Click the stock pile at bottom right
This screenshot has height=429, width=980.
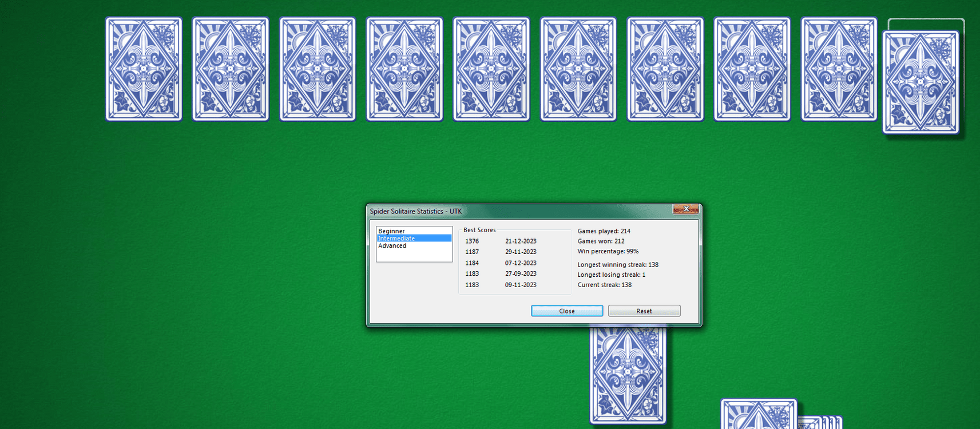(758, 415)
